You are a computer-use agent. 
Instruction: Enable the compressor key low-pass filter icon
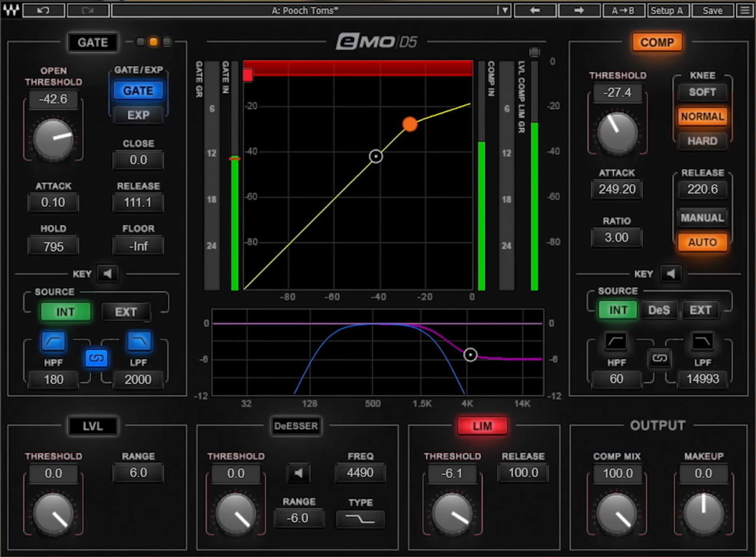(702, 341)
